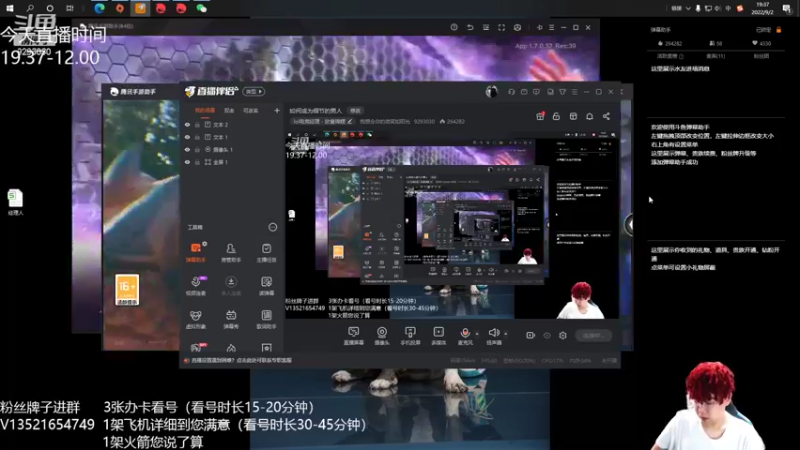Expand the speaker options arrow

click(x=506, y=334)
